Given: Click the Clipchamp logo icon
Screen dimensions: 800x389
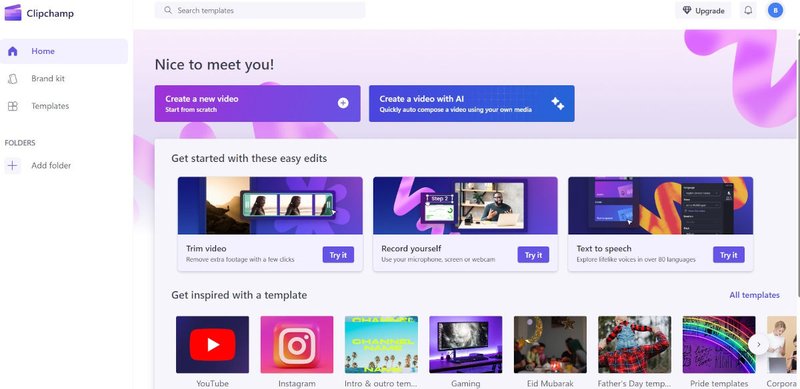Looking at the screenshot, I should click(x=13, y=13).
